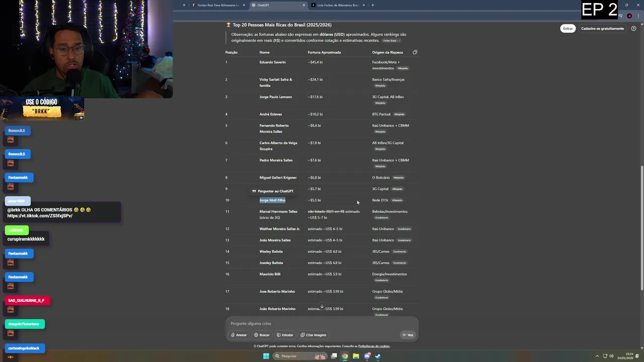Click the Origem da Riqueza column header
The height and width of the screenshot is (362, 644).
(x=387, y=52)
